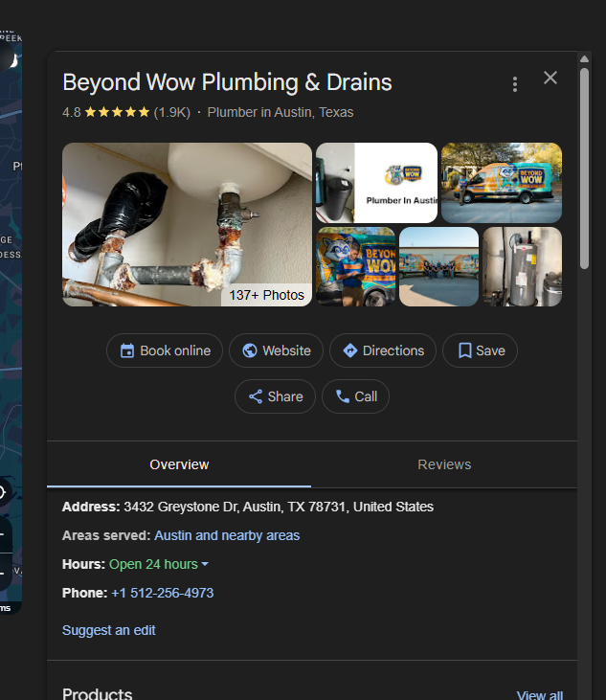
Task: Open the business Website
Action: [x=276, y=350]
